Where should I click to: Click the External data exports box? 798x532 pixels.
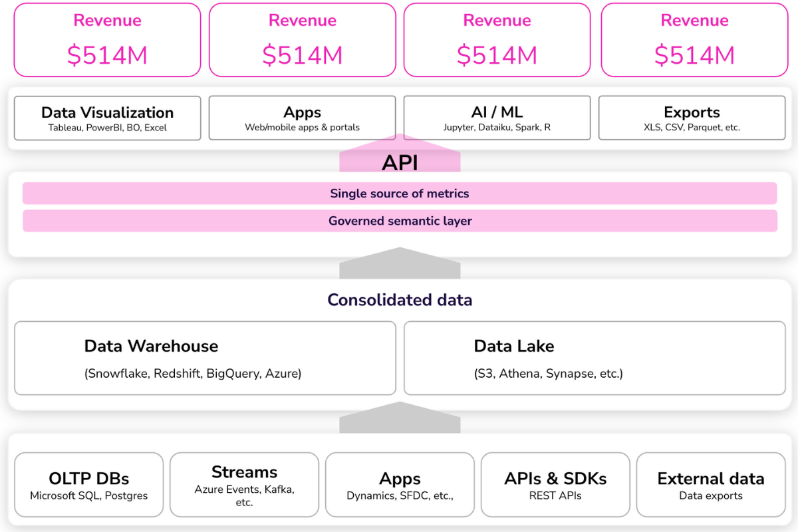[710, 484]
